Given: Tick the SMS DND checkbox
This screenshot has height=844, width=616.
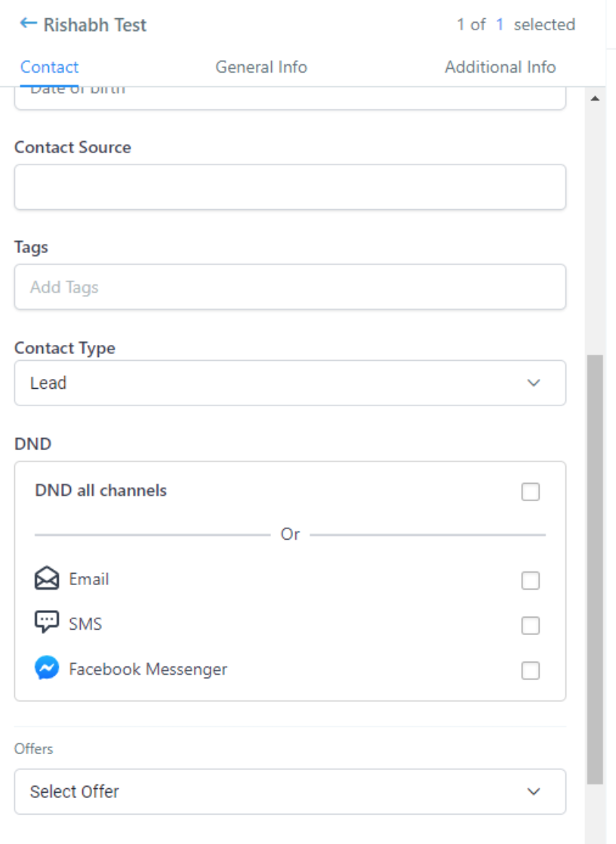Looking at the screenshot, I should (x=531, y=626).
